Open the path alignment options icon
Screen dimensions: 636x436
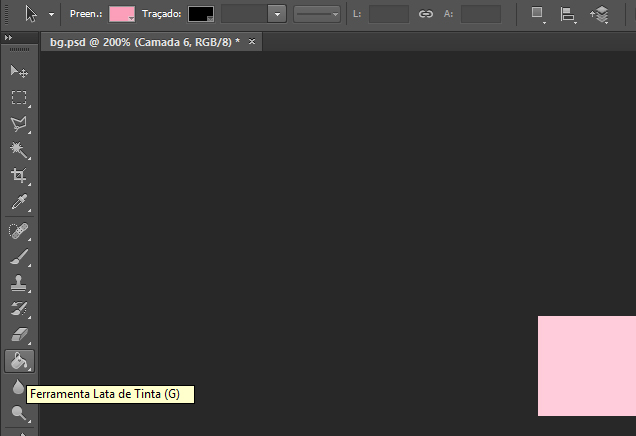point(568,15)
